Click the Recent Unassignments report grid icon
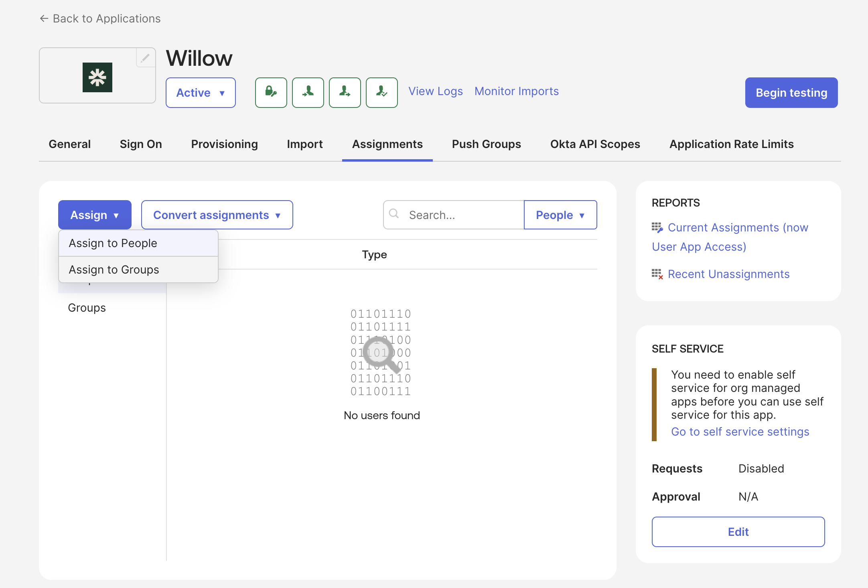Image resolution: width=868 pixels, height=588 pixels. [657, 274]
